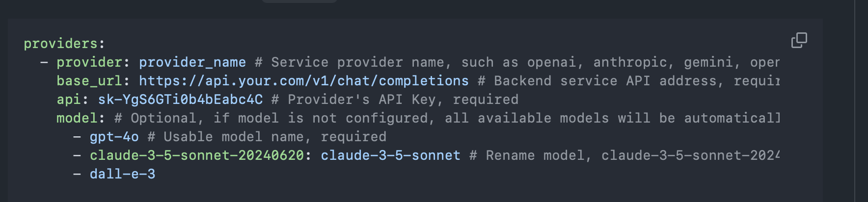Click the API key sk-YgS6GTi0b4bEabc4C
The image size is (868, 202).
tap(180, 100)
